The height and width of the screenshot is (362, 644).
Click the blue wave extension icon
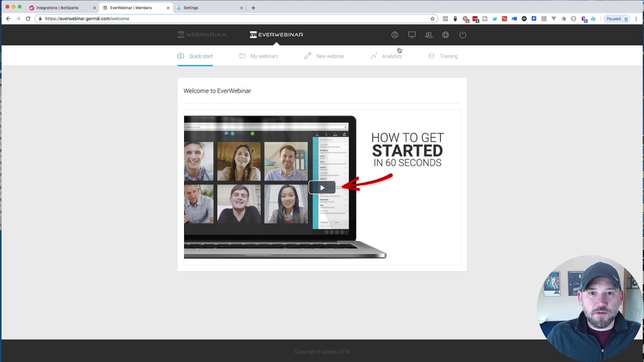(x=495, y=19)
